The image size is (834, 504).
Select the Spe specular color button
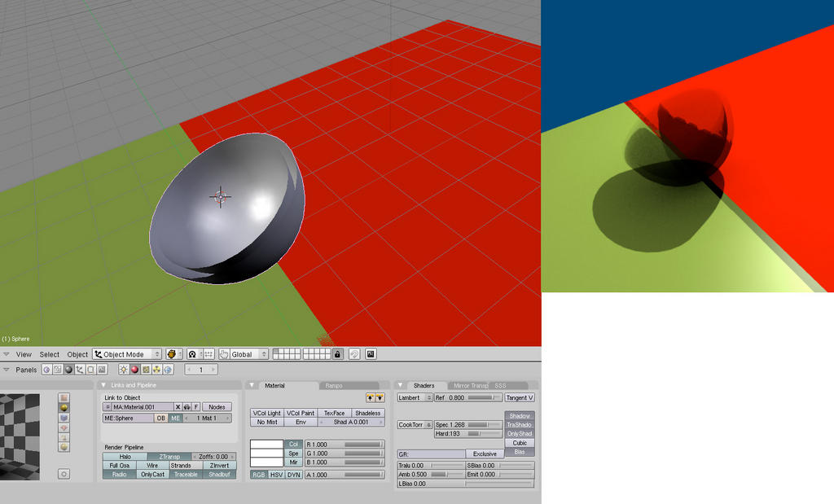coord(293,454)
